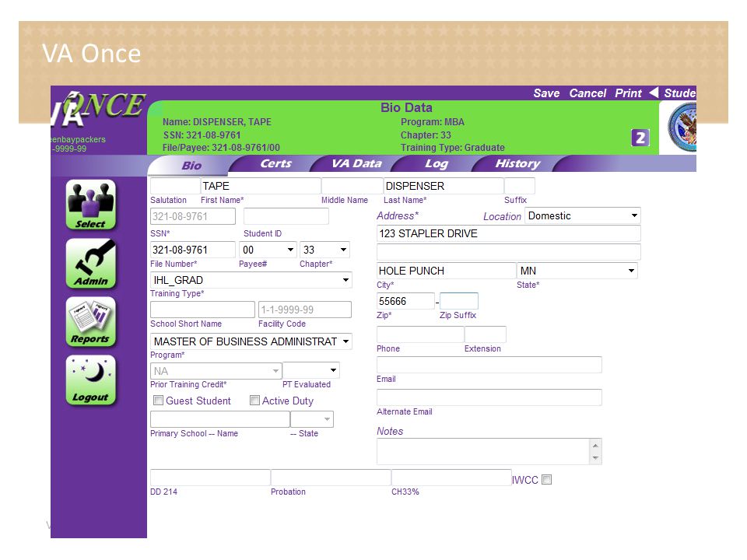747x560 pixels.
Task: Click the File Number field
Action: coord(192,250)
